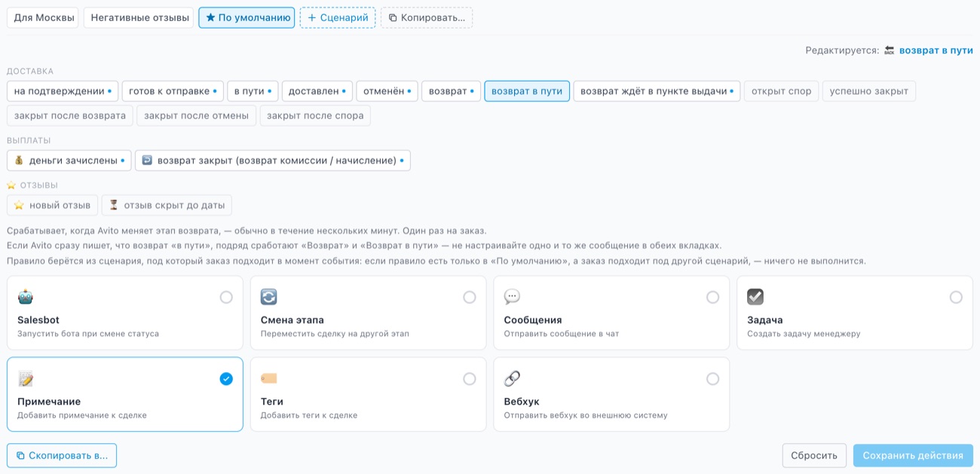Open the отменён status tab

pos(387,91)
